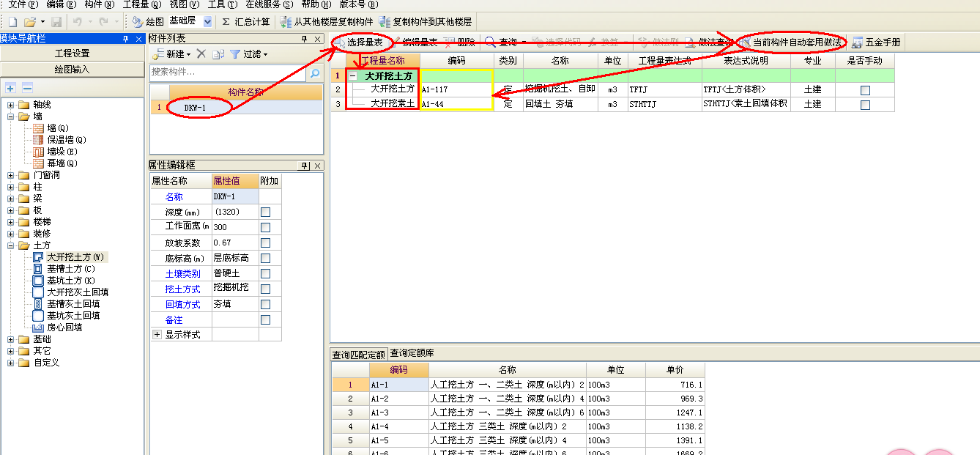980x455 pixels.
Task: Click the 搜索构件 search input field
Action: (228, 73)
